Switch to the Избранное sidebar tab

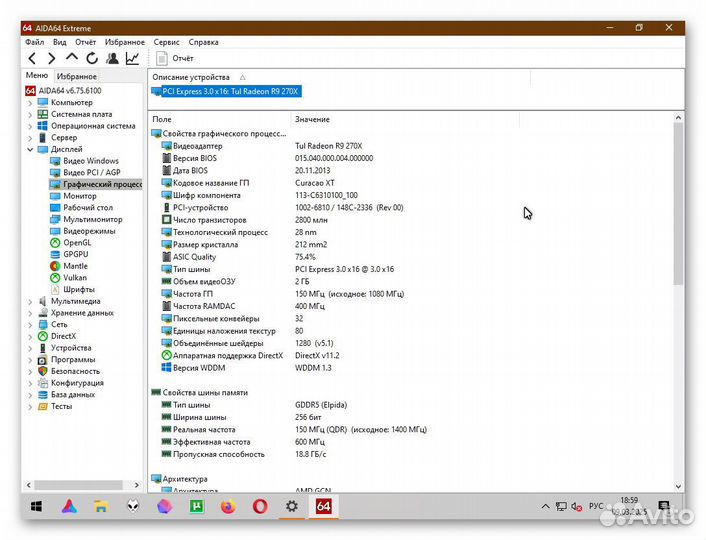pyautogui.click(x=77, y=76)
